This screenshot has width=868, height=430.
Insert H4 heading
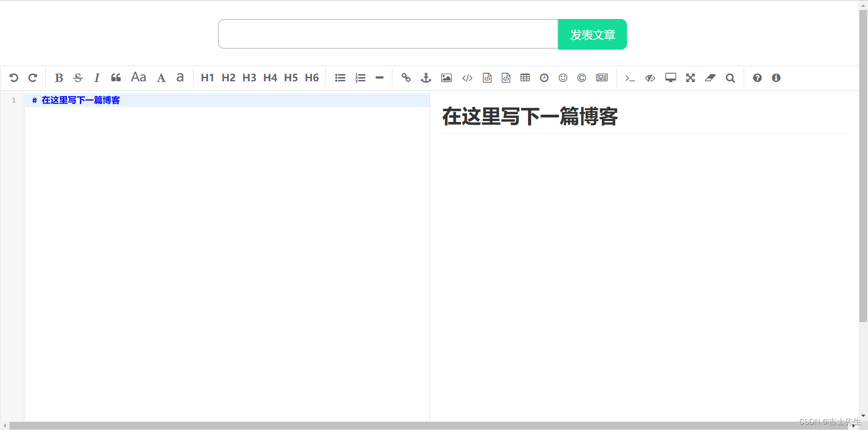pos(270,78)
